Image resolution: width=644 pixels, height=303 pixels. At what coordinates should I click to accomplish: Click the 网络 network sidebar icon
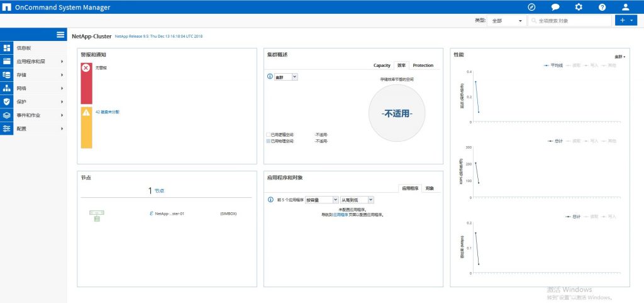[6, 88]
